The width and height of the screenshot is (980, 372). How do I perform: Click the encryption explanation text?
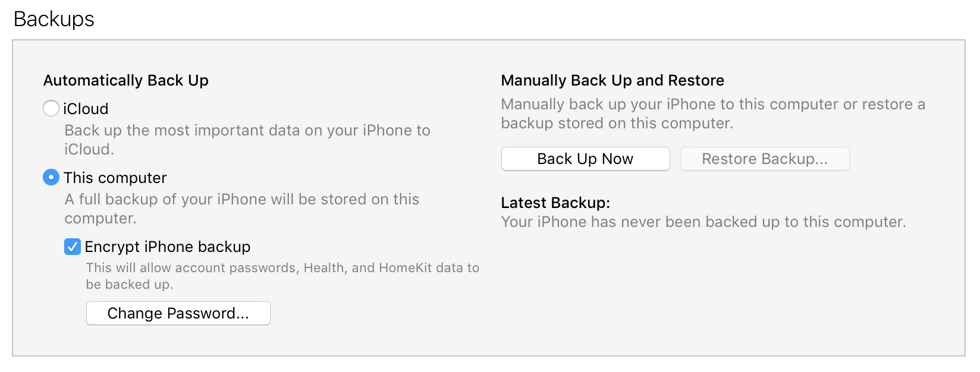point(282,276)
